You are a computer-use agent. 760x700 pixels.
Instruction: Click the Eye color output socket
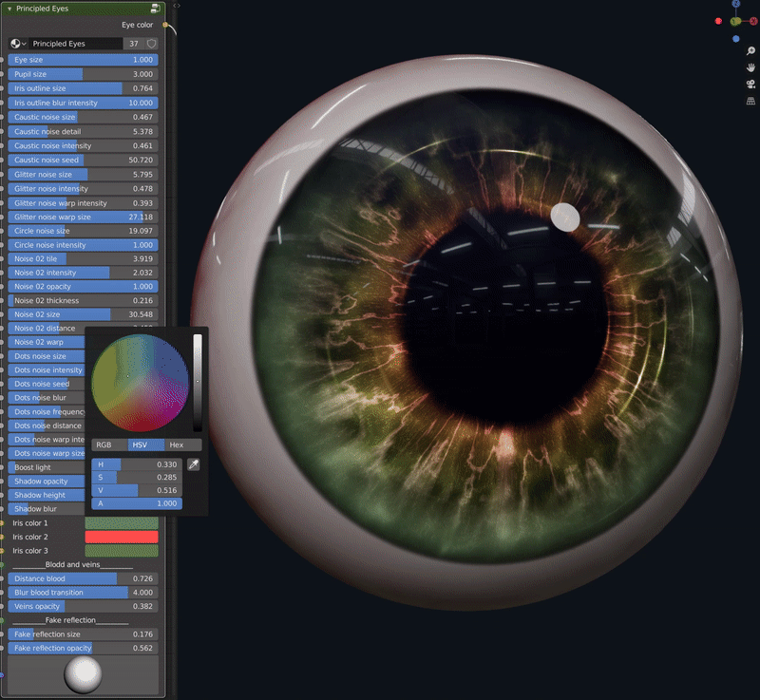165,25
